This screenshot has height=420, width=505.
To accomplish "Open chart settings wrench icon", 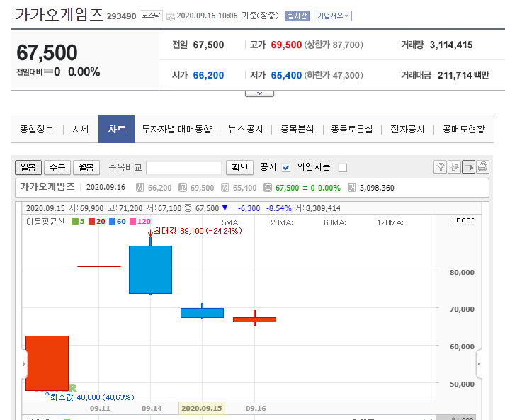I will coord(441,167).
